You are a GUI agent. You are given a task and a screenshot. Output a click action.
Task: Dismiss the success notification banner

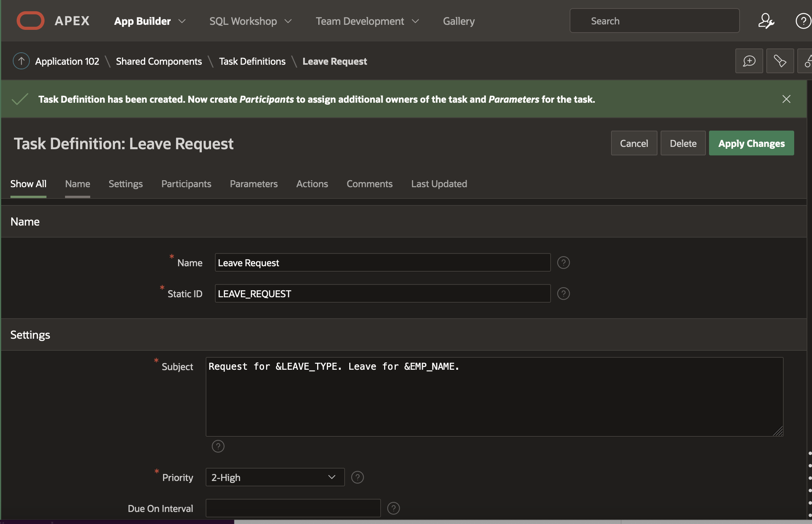pos(786,99)
